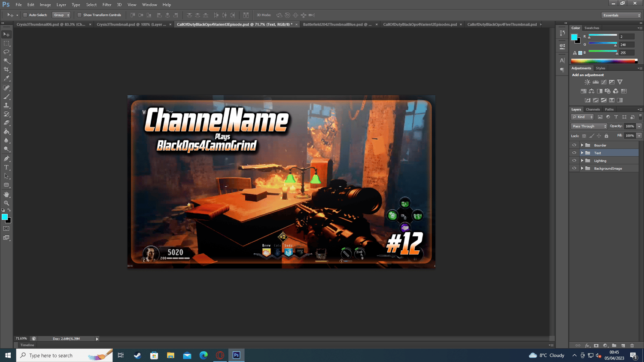Select the Magic Wand tool
Viewport: 644px width, 362px height.
[6, 61]
